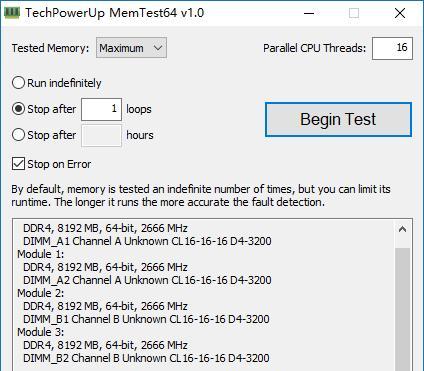Screen dimensions: 424x371
Task: Click the hours input field
Action: (101, 135)
